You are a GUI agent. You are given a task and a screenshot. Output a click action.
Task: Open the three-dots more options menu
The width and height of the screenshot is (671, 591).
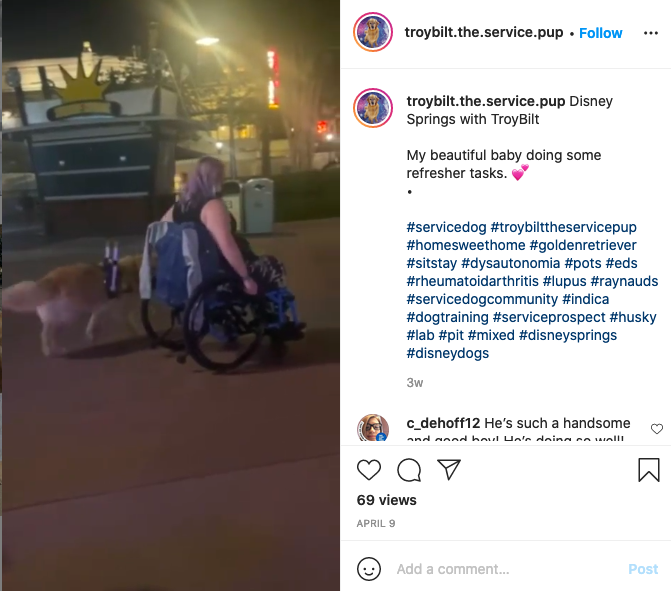650,33
